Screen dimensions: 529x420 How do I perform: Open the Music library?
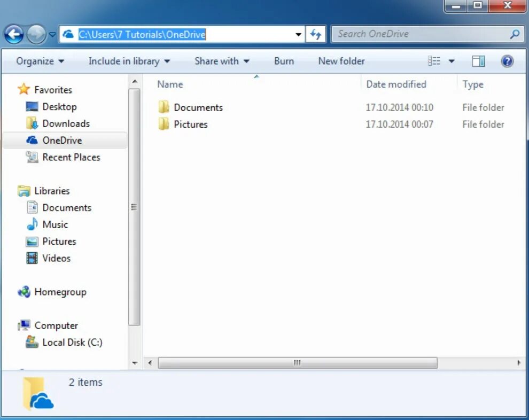pos(55,224)
